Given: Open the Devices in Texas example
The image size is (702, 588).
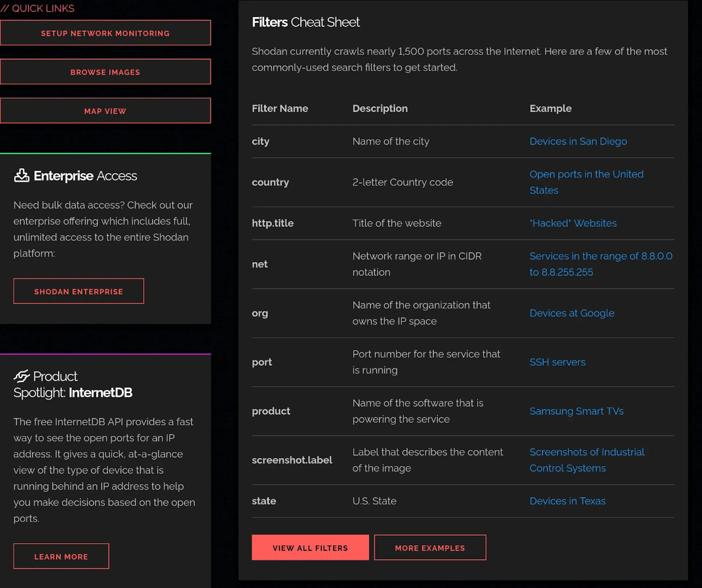Looking at the screenshot, I should tap(567, 501).
